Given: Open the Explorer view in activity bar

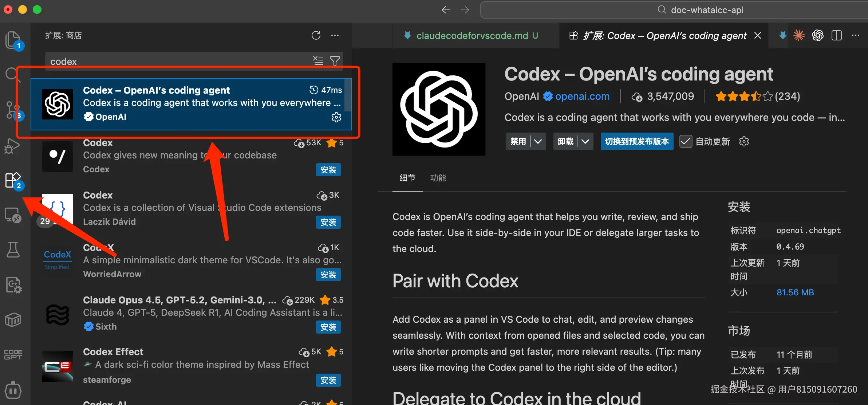Looking at the screenshot, I should click(x=13, y=40).
